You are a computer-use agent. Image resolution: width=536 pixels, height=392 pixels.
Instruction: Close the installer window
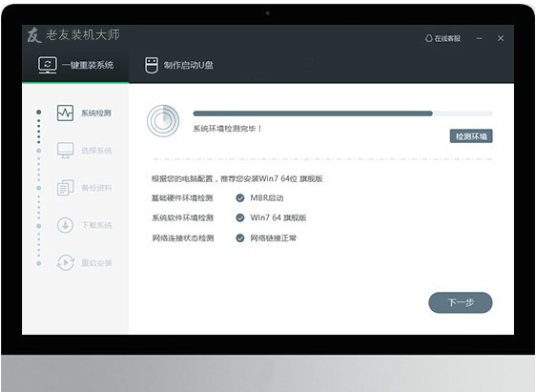click(501, 38)
